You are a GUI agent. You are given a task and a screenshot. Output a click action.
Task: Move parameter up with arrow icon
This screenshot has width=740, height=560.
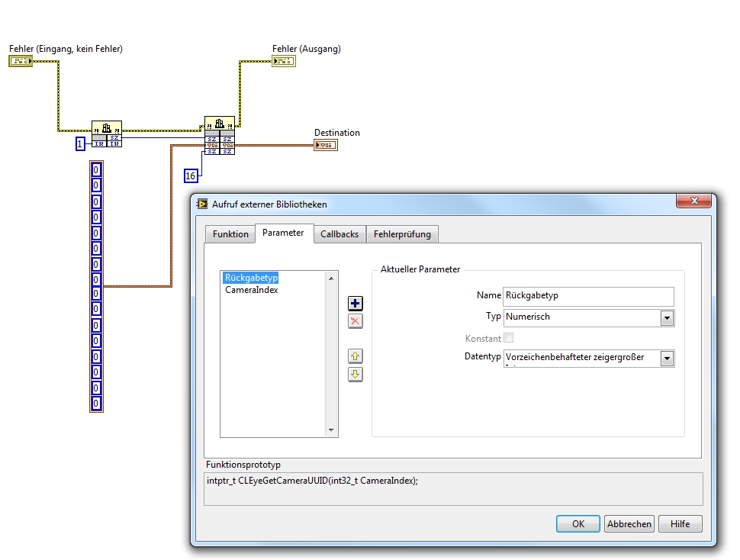(x=355, y=356)
